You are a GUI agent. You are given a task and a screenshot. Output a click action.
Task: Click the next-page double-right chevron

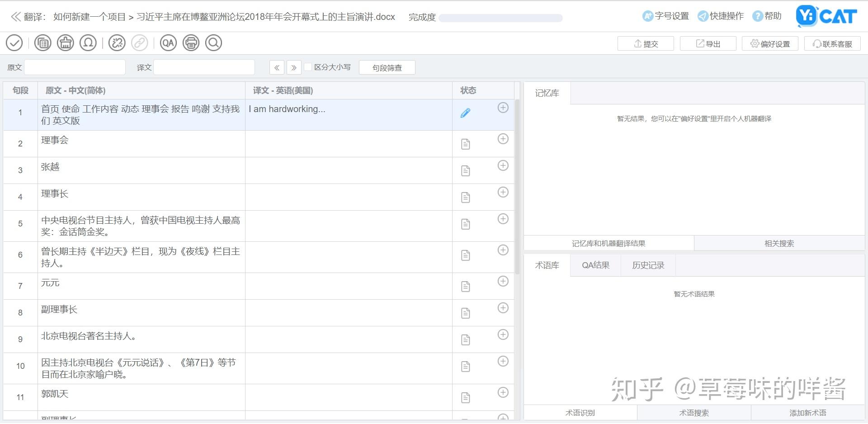294,67
